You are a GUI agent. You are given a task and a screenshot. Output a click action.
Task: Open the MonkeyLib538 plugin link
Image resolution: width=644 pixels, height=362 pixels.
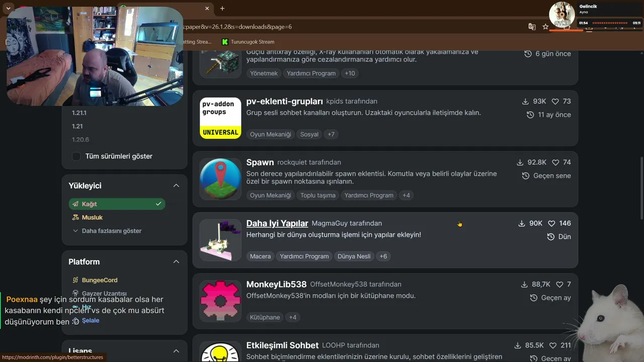(277, 285)
